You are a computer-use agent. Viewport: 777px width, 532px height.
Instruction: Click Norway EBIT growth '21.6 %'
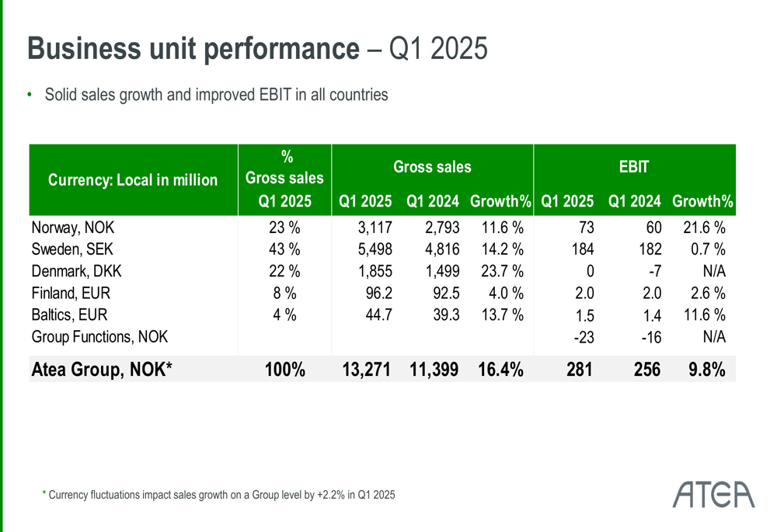[x=704, y=228]
